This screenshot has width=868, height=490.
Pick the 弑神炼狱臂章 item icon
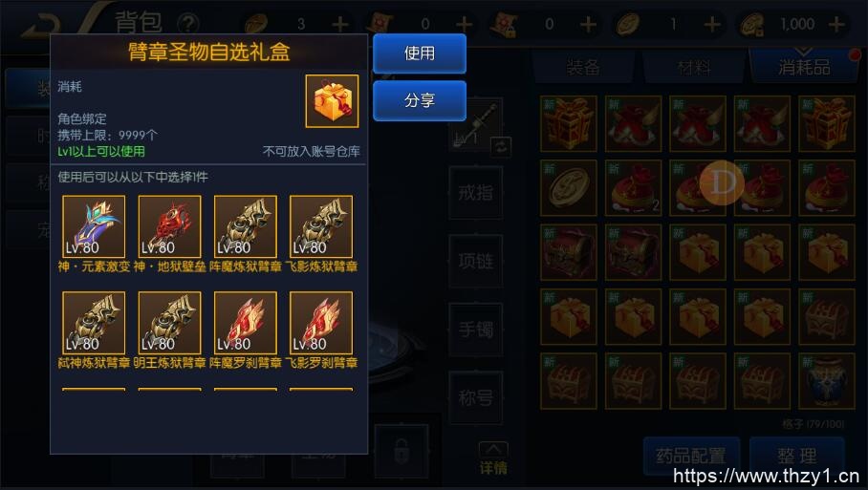click(x=94, y=323)
